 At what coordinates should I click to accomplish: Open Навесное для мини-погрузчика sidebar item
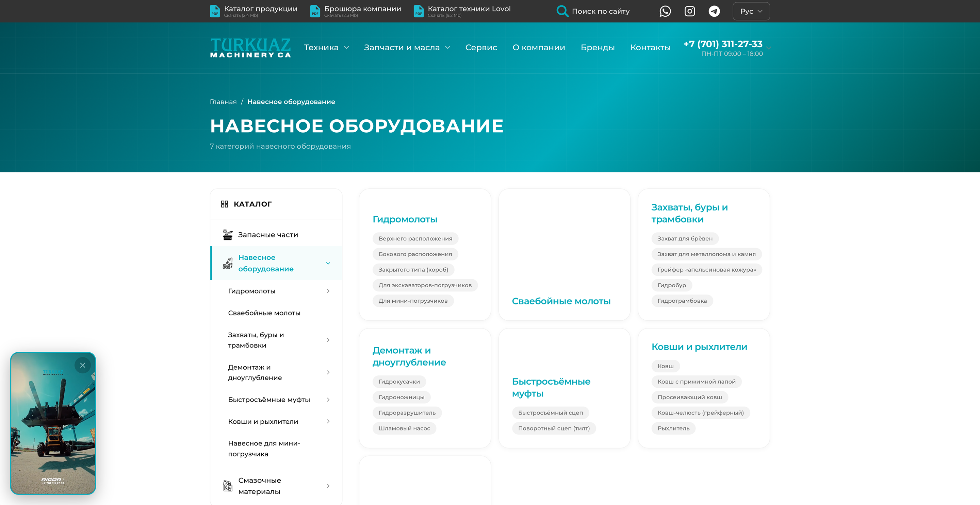pos(264,449)
